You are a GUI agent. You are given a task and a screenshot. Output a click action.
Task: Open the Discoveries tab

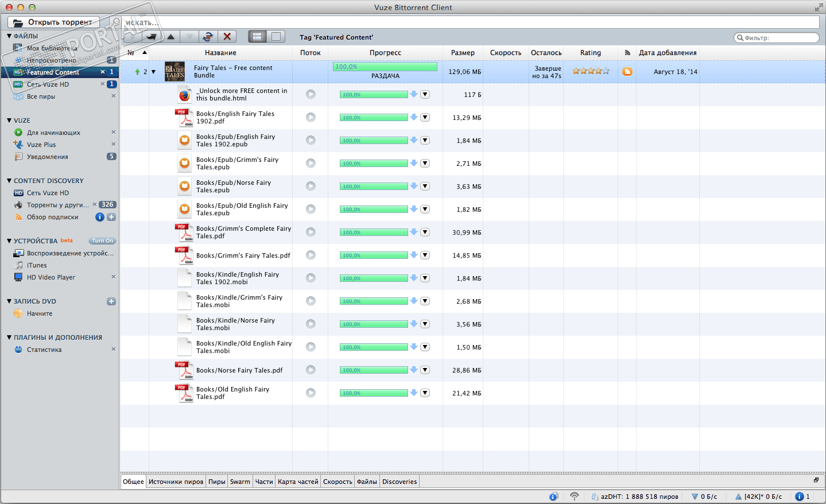click(400, 482)
